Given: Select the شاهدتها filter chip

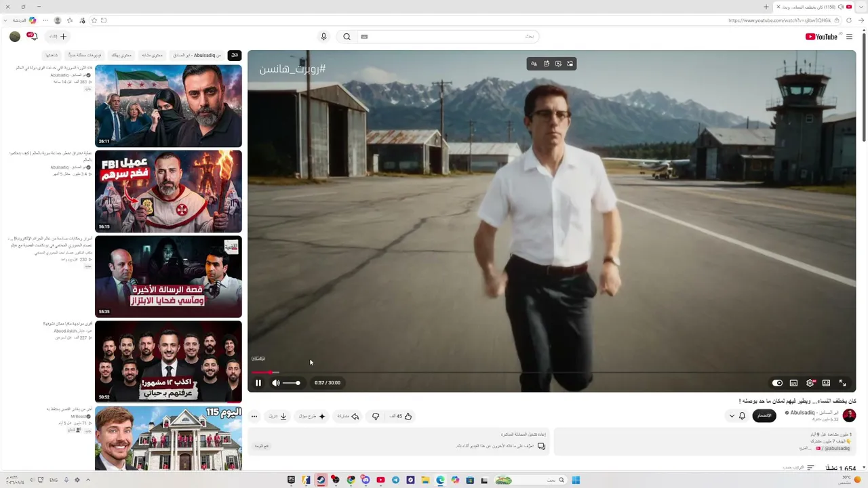Looking at the screenshot, I should (x=52, y=55).
